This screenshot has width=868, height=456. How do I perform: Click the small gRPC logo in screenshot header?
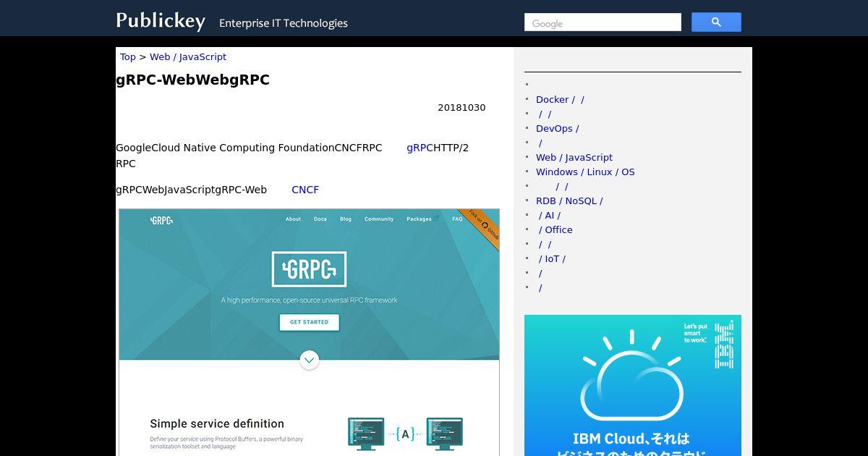(161, 220)
